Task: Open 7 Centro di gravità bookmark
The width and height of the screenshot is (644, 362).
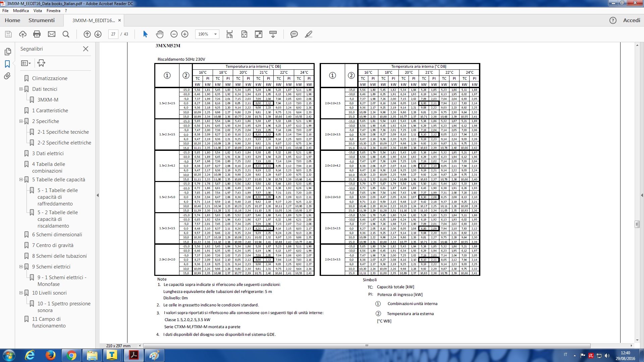Action: pos(53,245)
